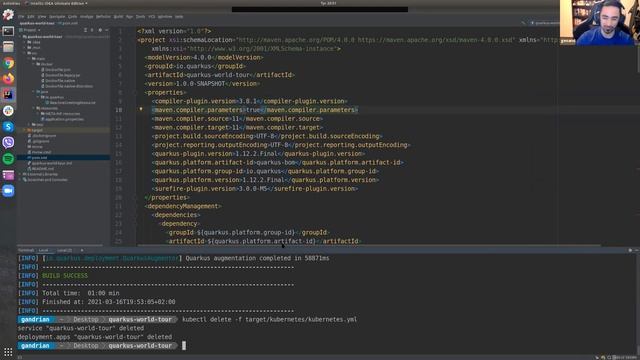Screen dimensions: 640x360
Task: Click quarkus-world-tour breadcrumb in navigation bar
Action: pos(37,23)
